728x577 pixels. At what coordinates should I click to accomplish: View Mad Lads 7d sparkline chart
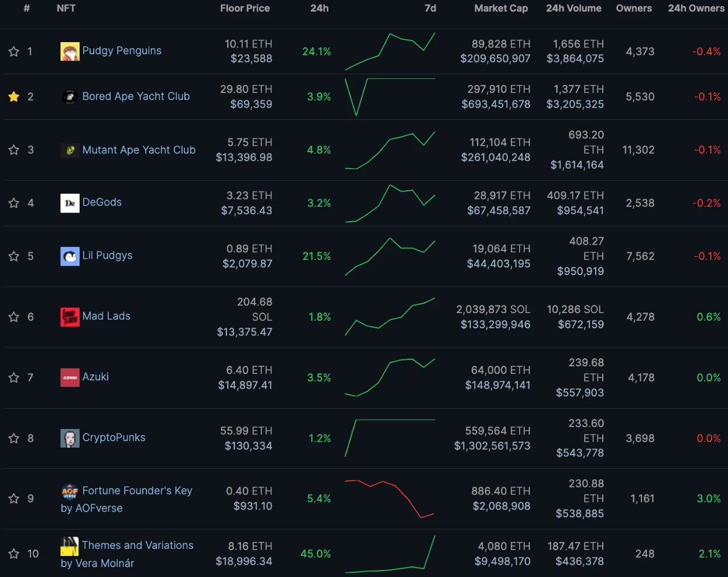click(x=390, y=317)
